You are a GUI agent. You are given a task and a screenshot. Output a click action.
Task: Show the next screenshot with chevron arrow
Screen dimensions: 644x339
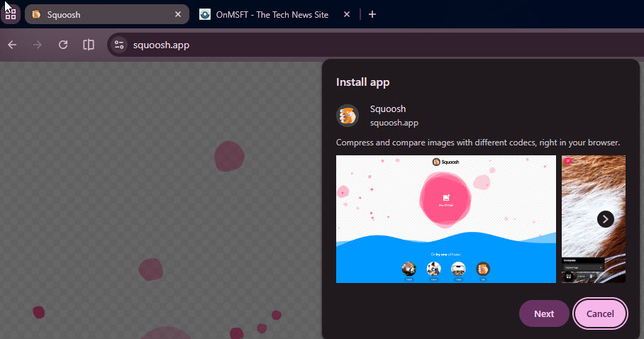tap(605, 219)
